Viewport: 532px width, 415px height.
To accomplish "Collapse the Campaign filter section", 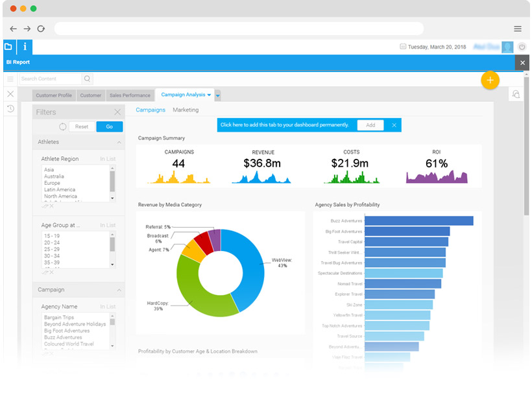I will pos(119,290).
